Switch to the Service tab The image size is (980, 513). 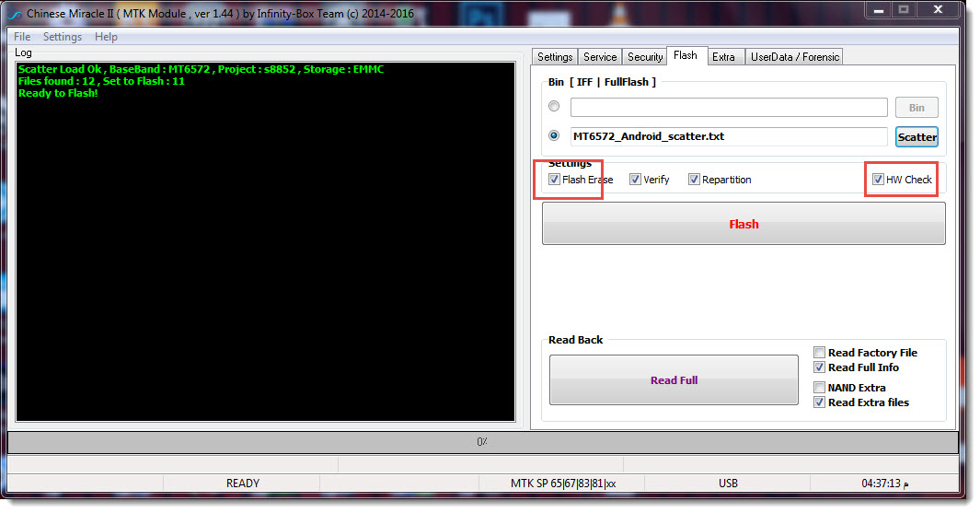600,57
